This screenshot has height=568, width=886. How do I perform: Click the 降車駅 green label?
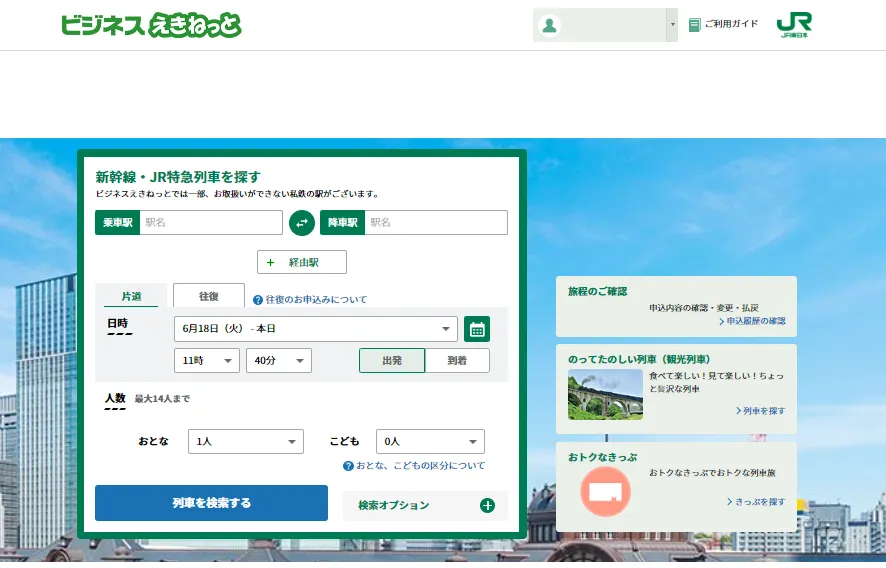point(342,223)
